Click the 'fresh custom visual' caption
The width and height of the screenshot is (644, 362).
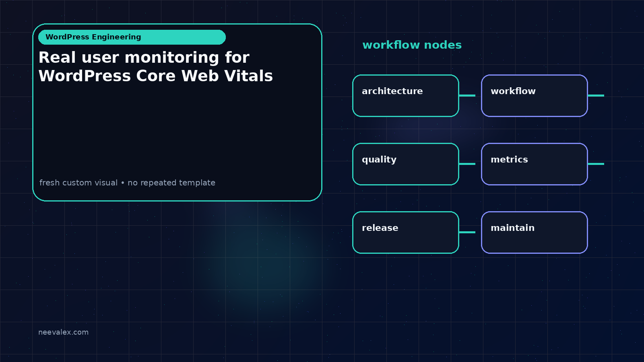coord(127,183)
